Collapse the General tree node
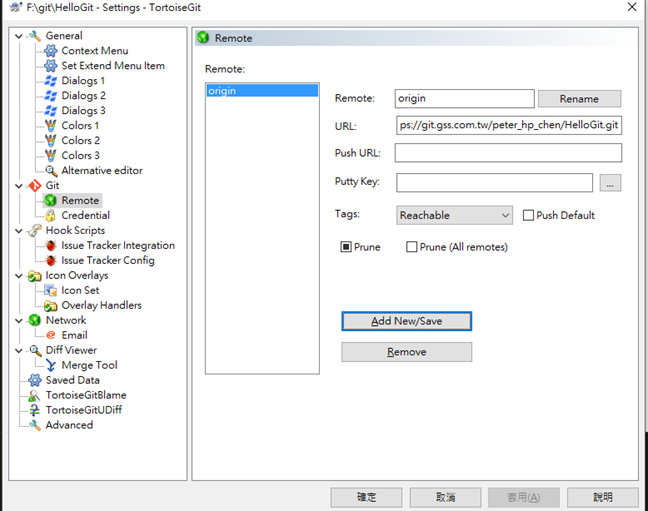 coord(19,36)
